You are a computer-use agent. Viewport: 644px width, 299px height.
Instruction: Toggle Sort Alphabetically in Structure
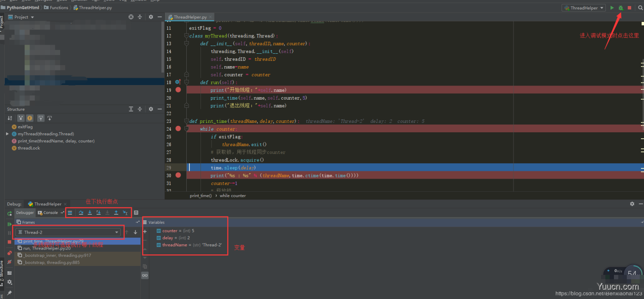tap(10, 118)
